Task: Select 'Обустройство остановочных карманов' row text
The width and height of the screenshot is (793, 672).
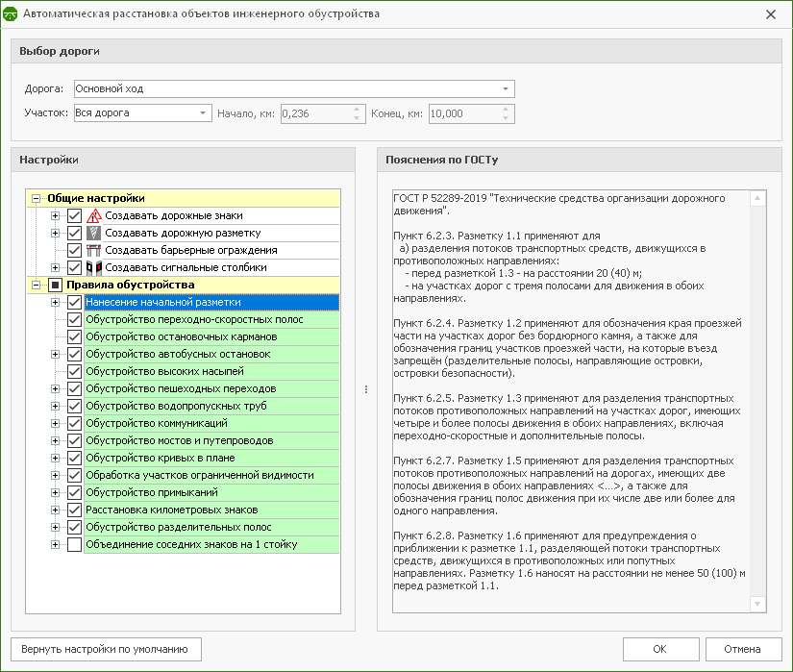Action: (182, 336)
